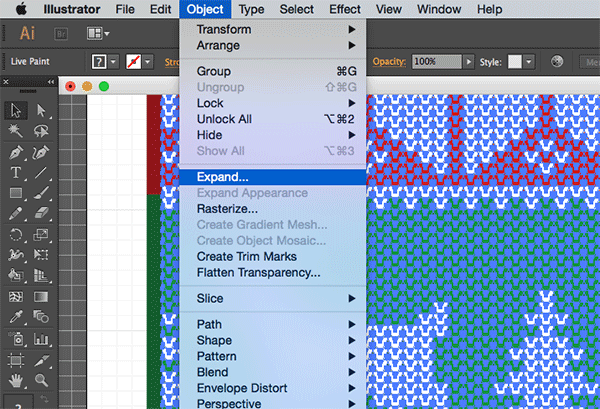Select the Hand tool
The image size is (600, 409).
point(17,379)
